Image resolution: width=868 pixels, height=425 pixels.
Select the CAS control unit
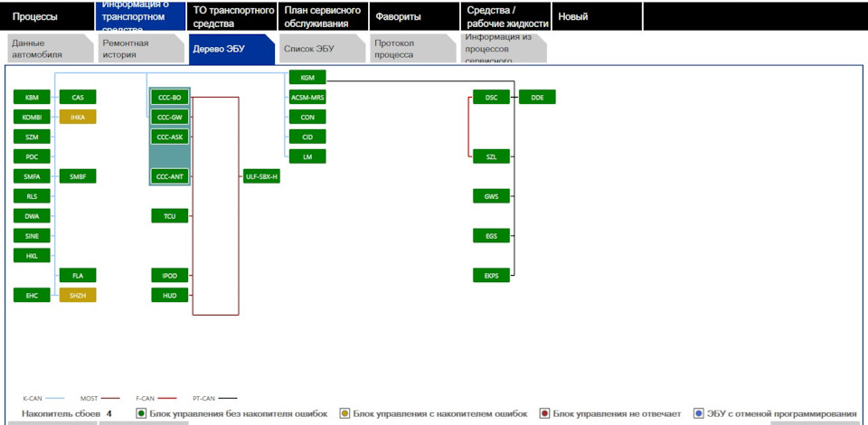click(78, 98)
